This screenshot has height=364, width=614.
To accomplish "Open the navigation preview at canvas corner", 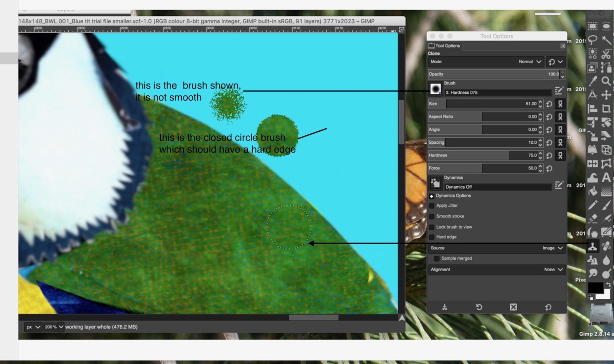I will click(x=401, y=318).
